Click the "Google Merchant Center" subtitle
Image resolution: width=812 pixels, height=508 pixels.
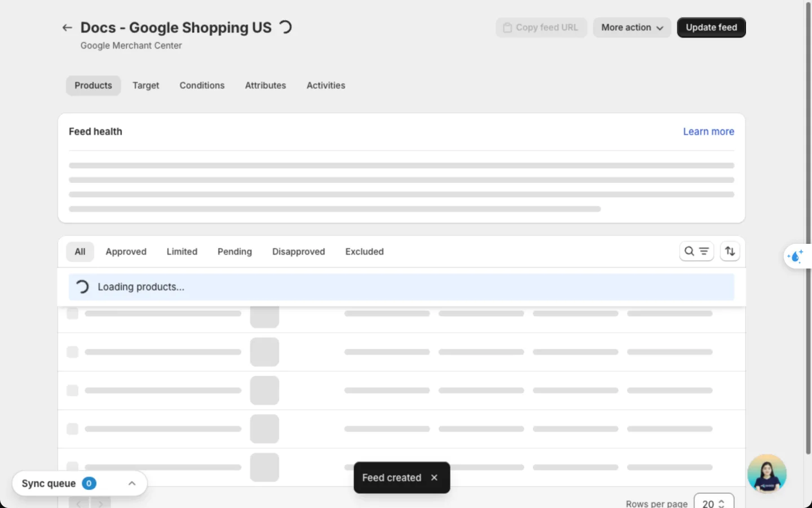[131, 46]
